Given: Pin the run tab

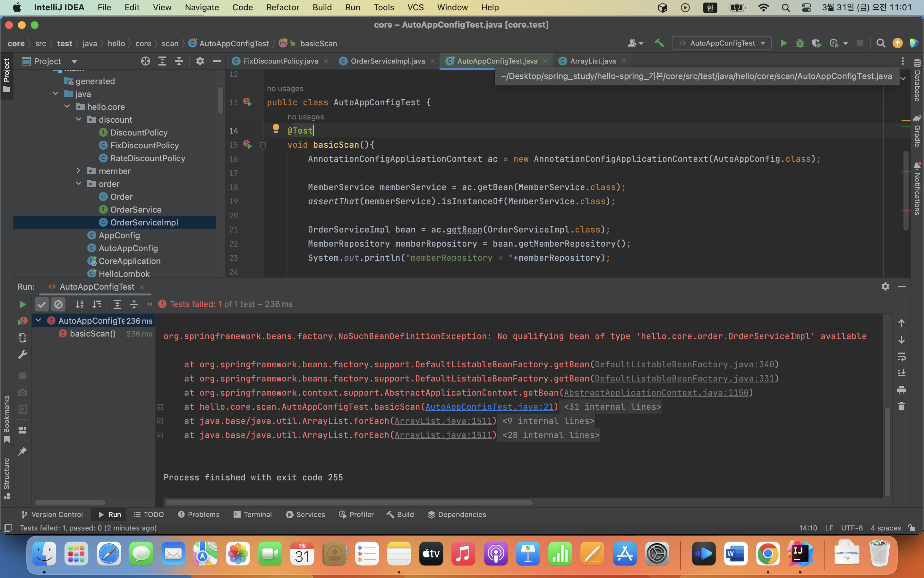Looking at the screenshot, I should (22, 451).
